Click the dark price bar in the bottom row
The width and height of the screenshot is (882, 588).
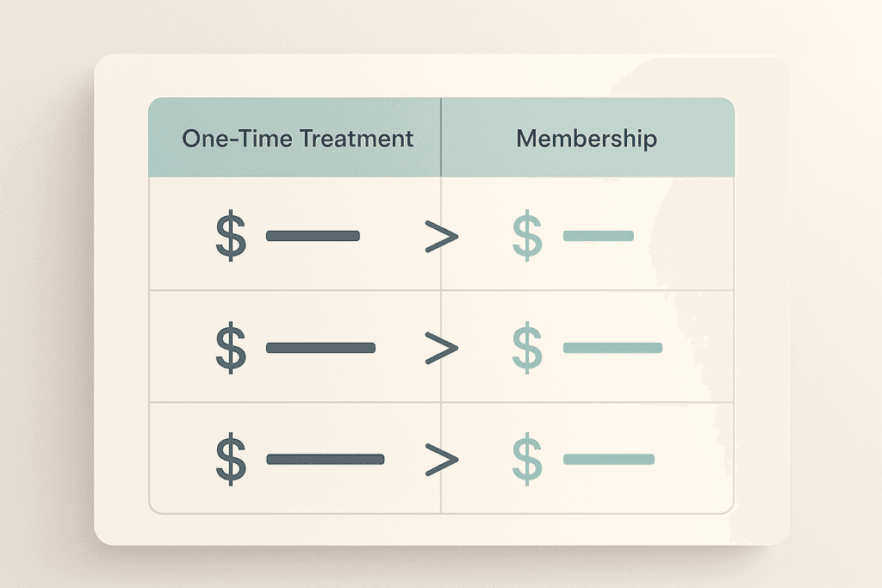(x=325, y=459)
